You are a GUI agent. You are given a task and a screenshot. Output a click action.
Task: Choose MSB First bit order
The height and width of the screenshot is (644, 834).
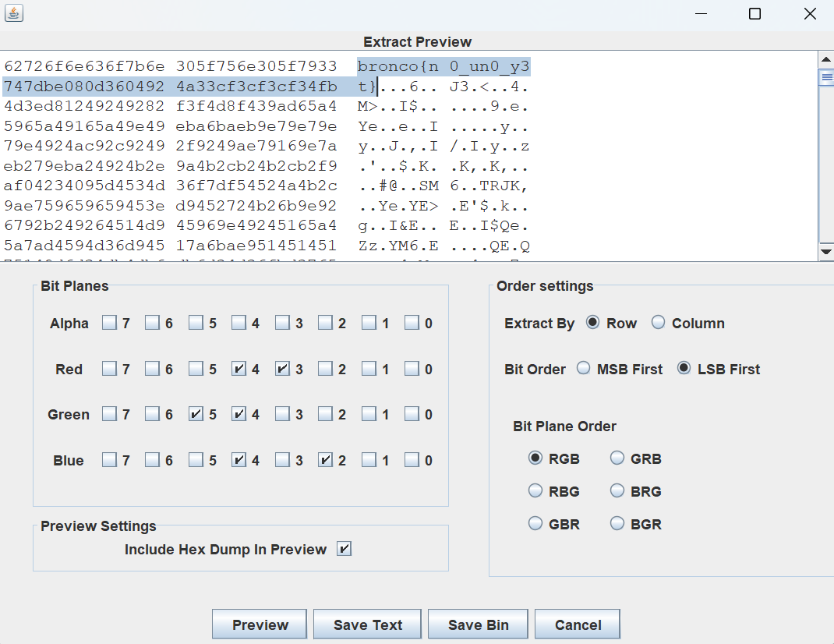[x=584, y=368]
